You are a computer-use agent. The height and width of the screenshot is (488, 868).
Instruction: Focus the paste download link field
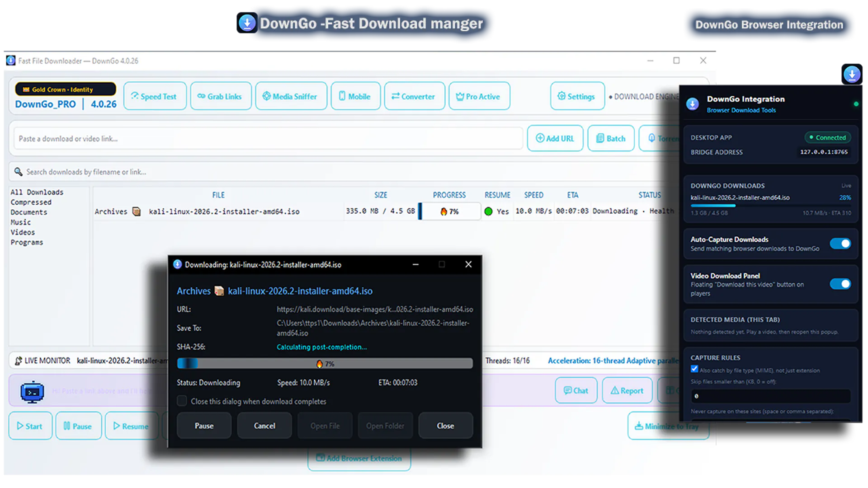[x=268, y=139]
